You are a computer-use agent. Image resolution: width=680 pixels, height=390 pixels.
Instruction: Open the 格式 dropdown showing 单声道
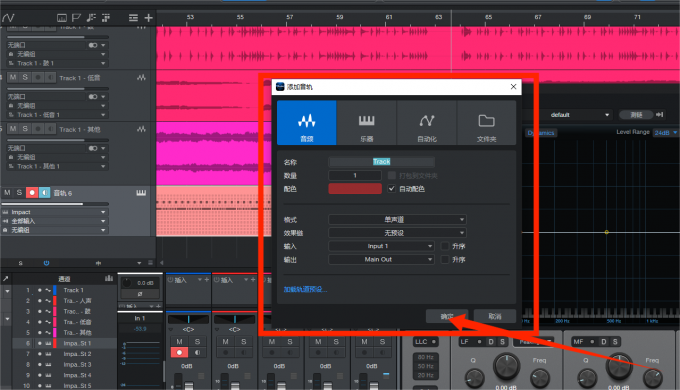coord(397,220)
